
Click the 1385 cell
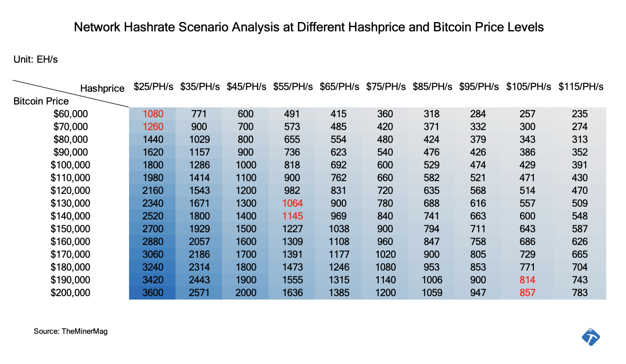(x=339, y=293)
